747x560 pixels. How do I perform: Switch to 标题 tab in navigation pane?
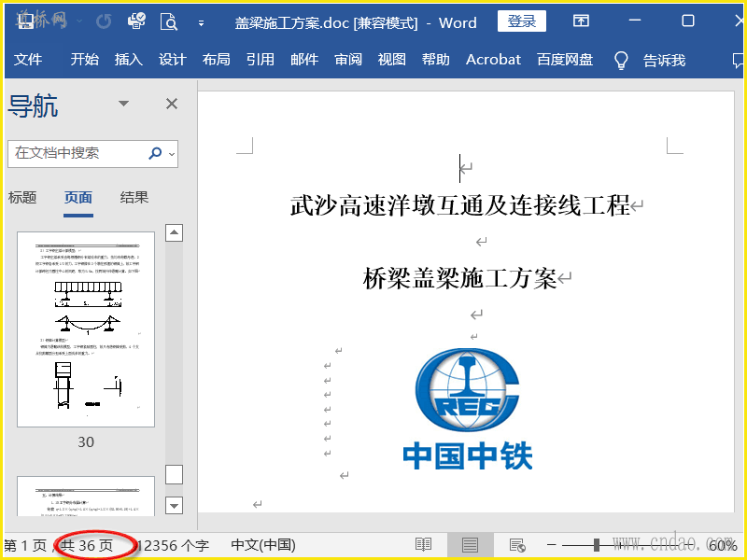coord(22,197)
